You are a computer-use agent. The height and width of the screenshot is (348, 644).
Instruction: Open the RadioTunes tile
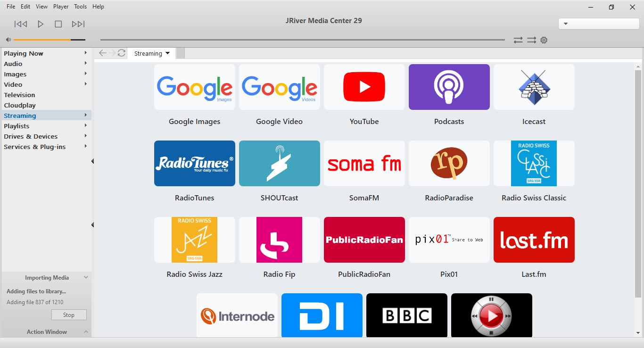pos(195,164)
